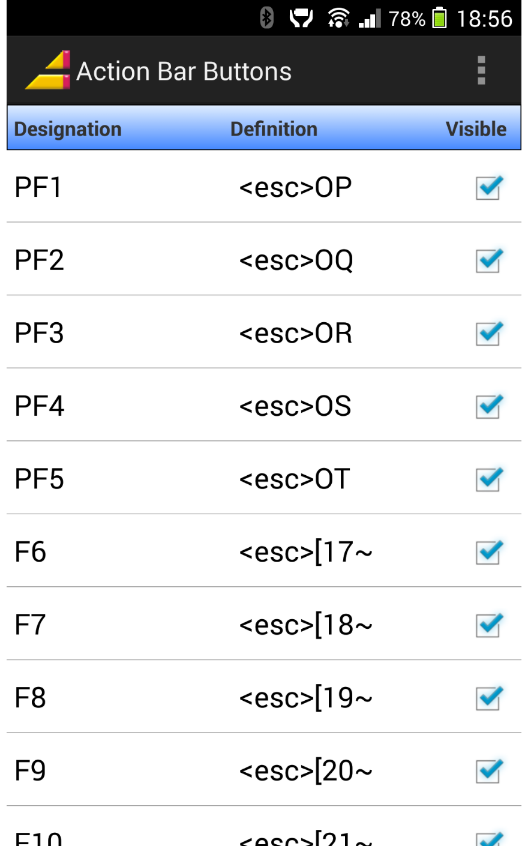This screenshot has width=528, height=846.
Task: Tap the battery status icon
Action: (439, 18)
